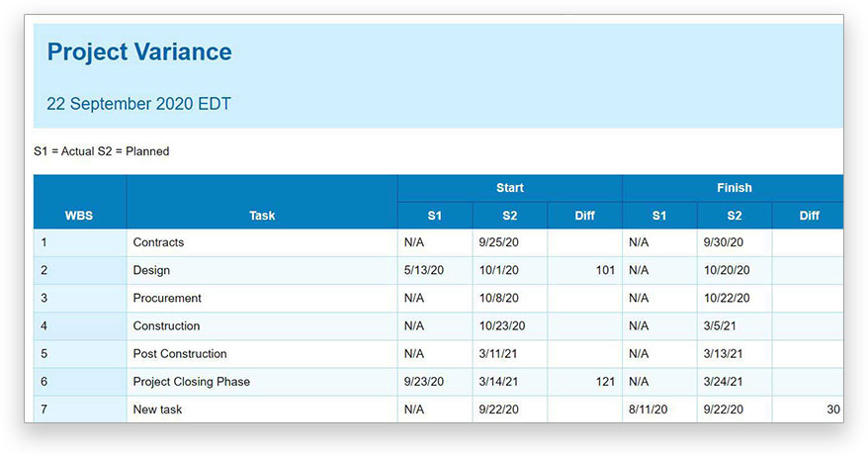Click the "Project Variance" report title
Image resolution: width=868 pixels, height=457 pixels.
[139, 52]
